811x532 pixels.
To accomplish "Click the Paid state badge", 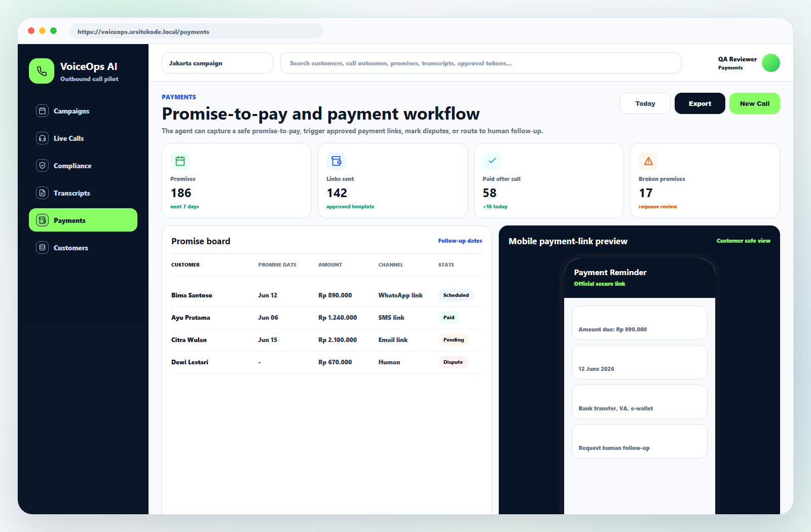I will pyautogui.click(x=449, y=318).
